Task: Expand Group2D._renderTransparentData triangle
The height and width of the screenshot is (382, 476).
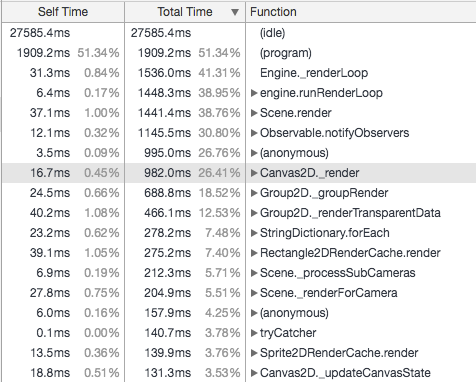Action: tap(254, 213)
